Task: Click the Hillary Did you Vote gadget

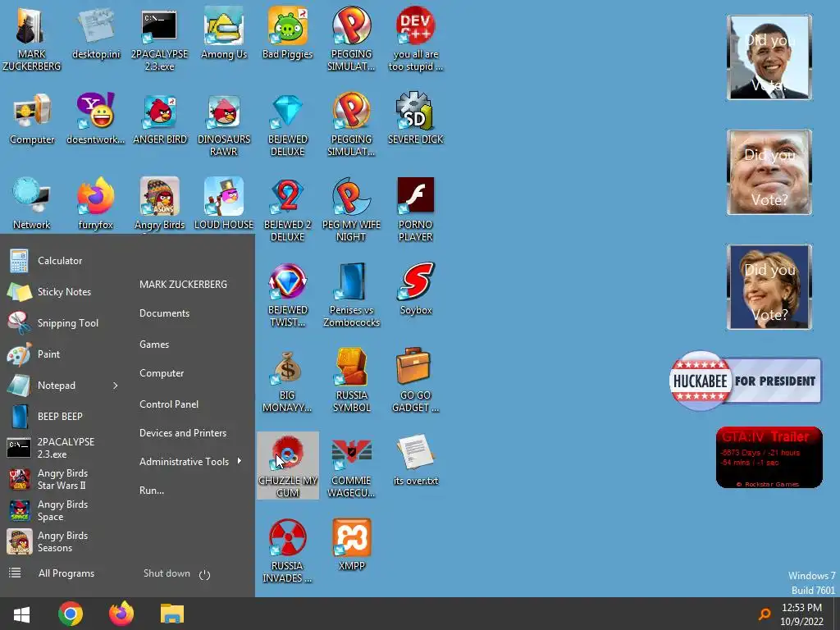Action: point(769,287)
